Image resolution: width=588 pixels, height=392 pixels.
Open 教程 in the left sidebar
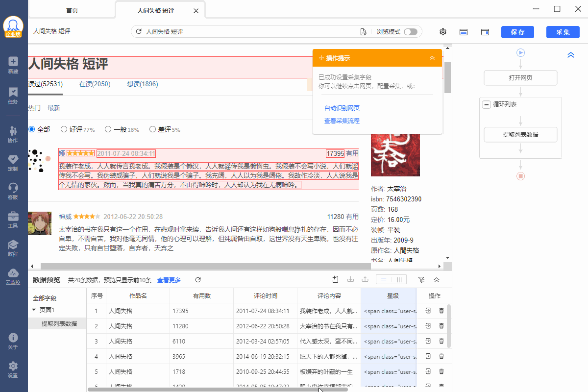(13, 248)
